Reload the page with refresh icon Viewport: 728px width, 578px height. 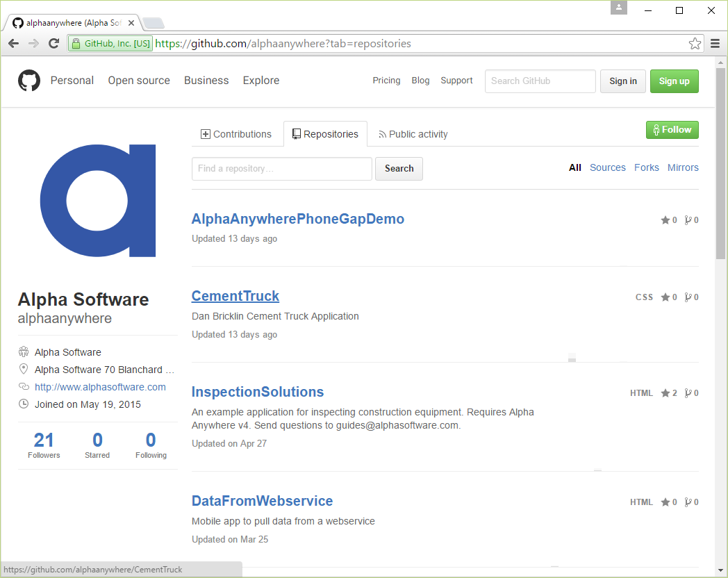pyautogui.click(x=54, y=44)
